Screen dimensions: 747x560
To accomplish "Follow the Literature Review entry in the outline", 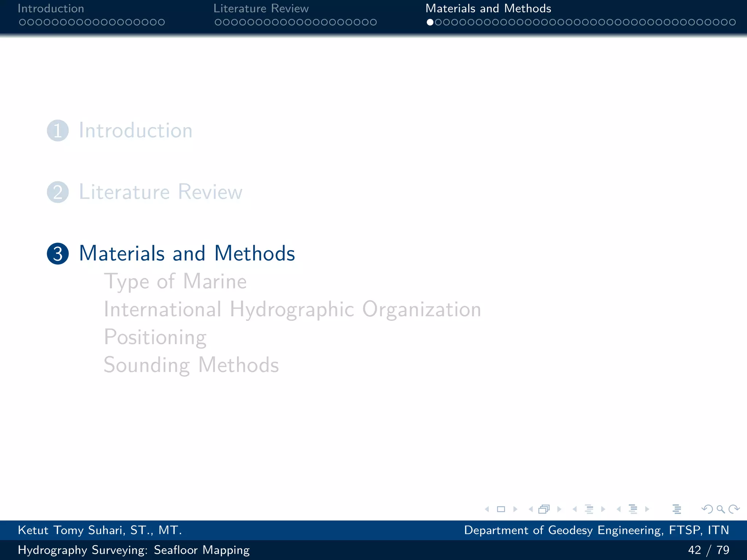I will (160, 192).
